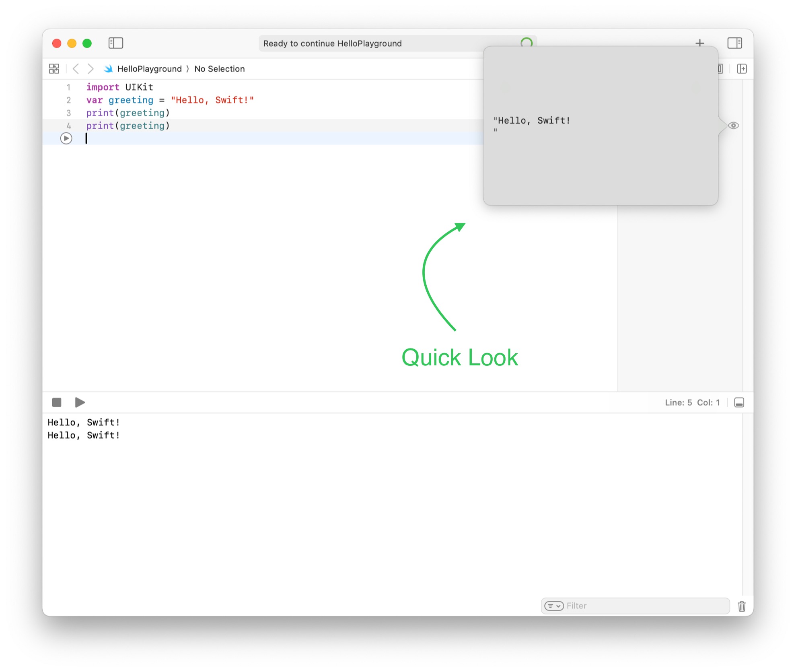Go forward with the right chevron arrow
Screen dimensions: 796x672
(x=91, y=69)
